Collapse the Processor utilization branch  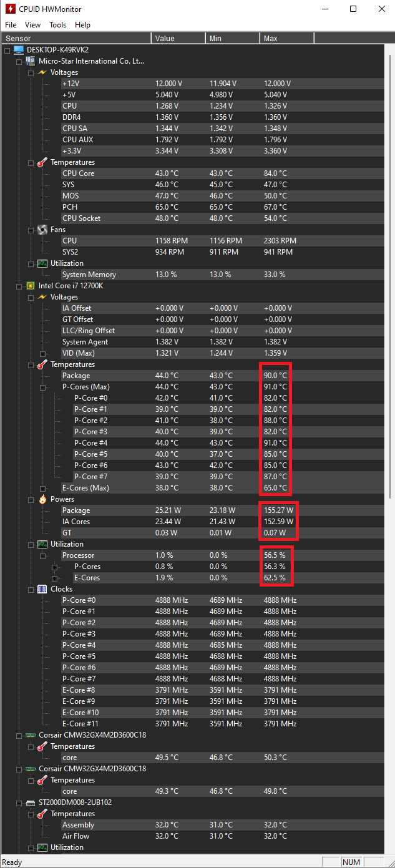pos(42,555)
